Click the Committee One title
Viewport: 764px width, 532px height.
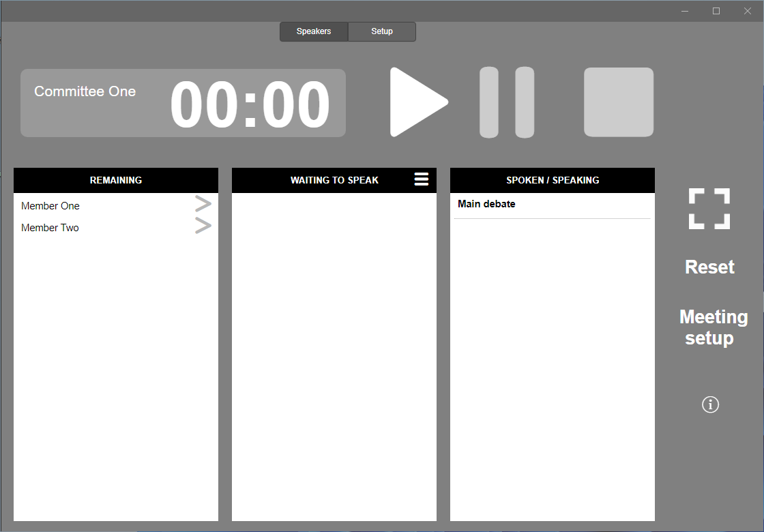[x=85, y=91]
